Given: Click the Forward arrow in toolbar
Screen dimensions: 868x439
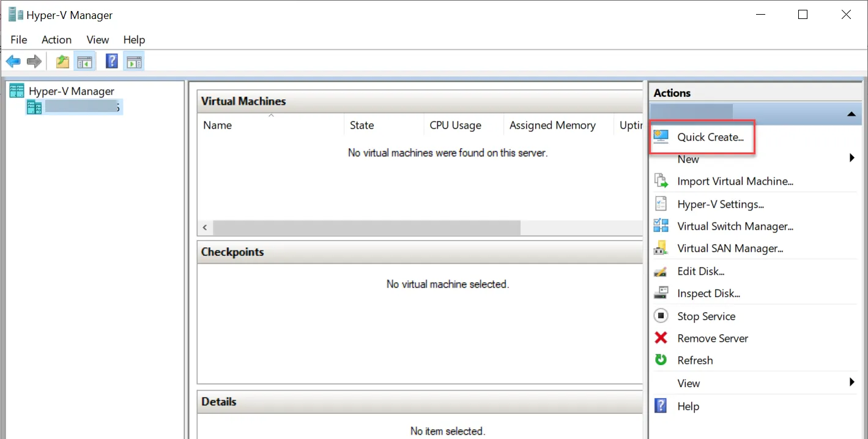Looking at the screenshot, I should [34, 61].
